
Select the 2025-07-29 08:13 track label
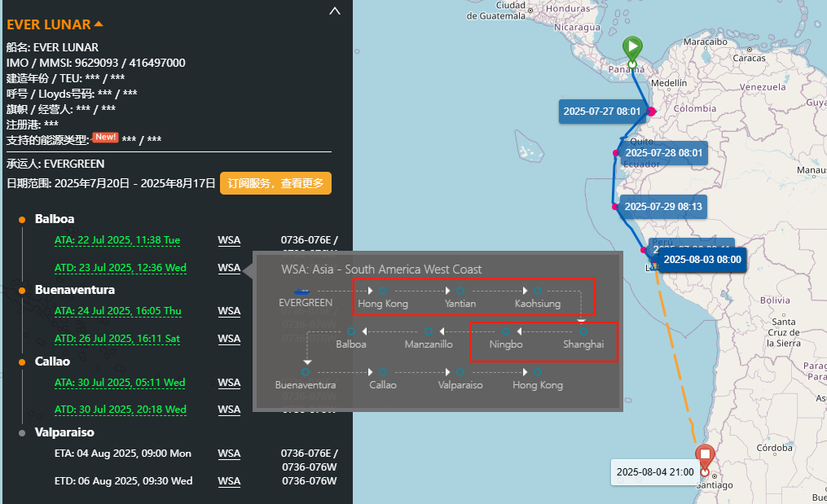(x=663, y=207)
